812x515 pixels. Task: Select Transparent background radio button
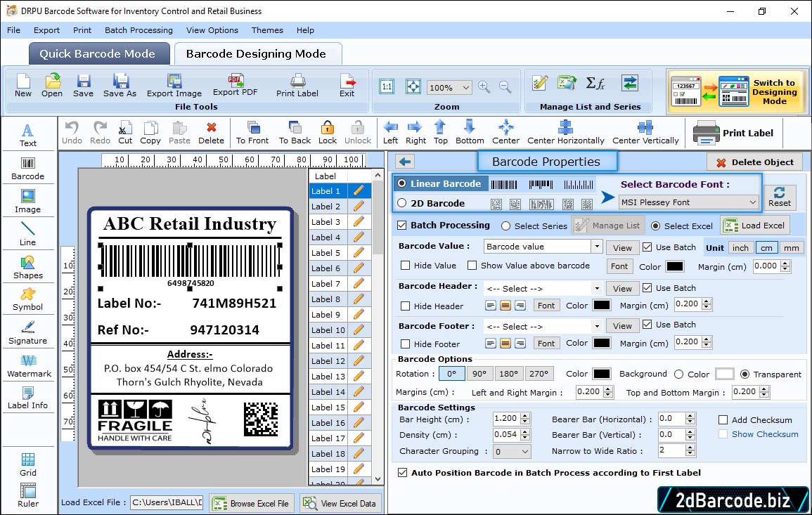745,374
